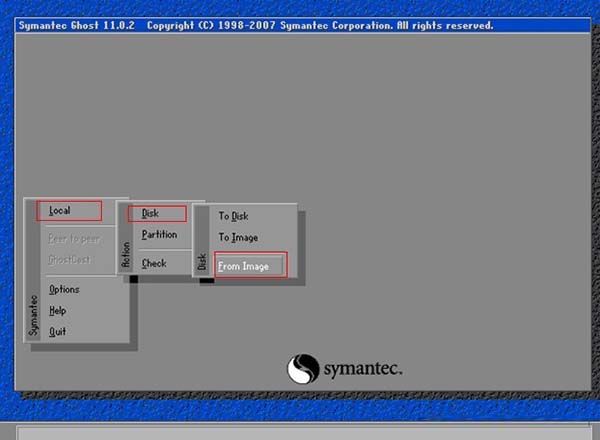Select Partition in the Action submenu
This screenshot has width=600, height=440.
[159, 235]
